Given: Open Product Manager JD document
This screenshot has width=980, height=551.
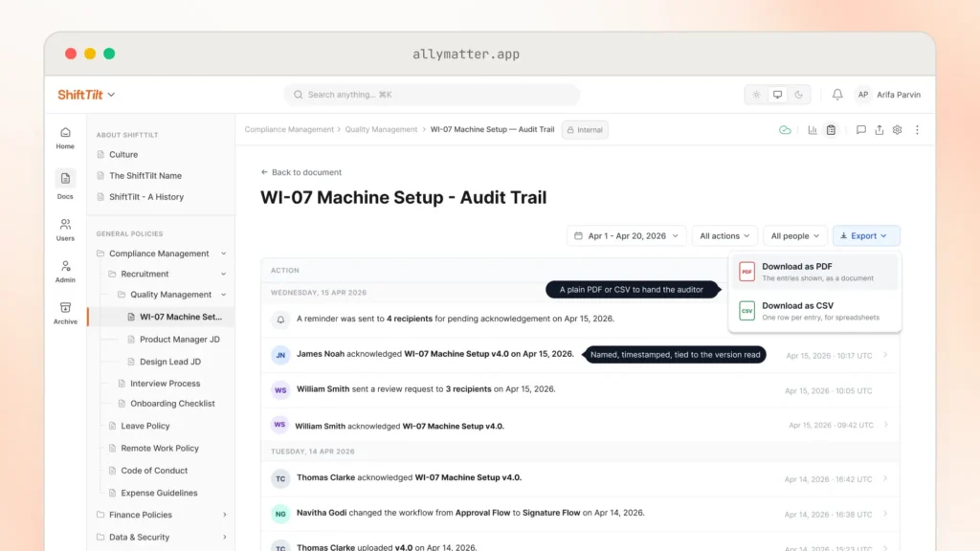Looking at the screenshot, I should coord(179,340).
